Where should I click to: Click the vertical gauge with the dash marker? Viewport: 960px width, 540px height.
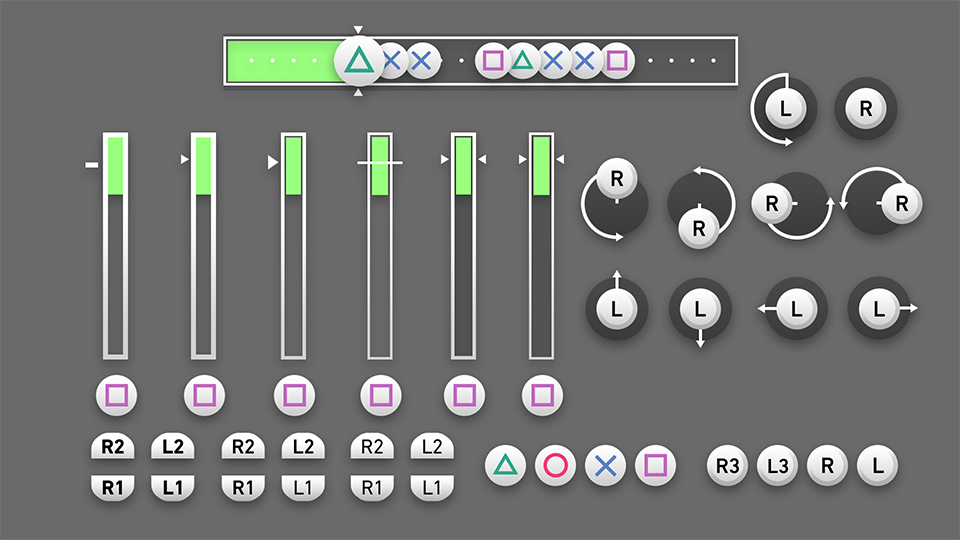coord(115,246)
